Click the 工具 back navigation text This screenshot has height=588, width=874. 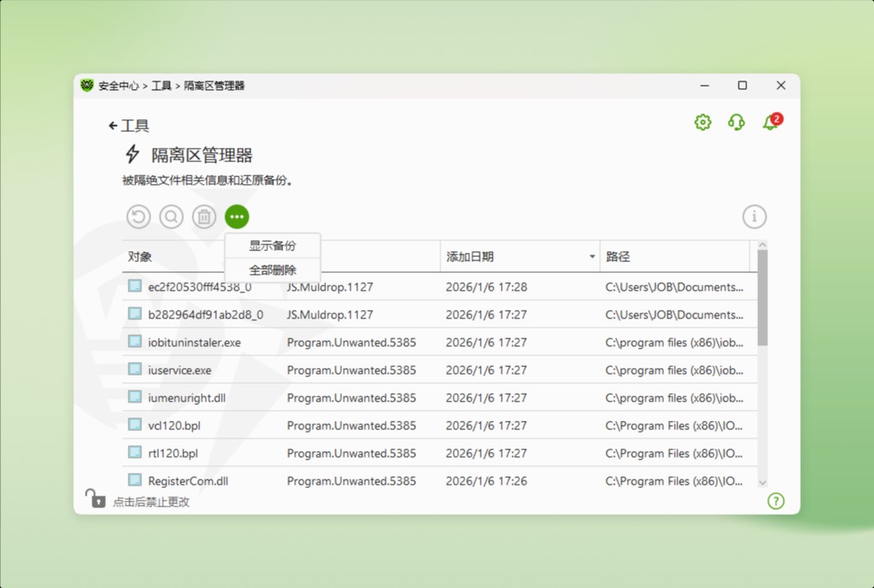(x=130, y=125)
